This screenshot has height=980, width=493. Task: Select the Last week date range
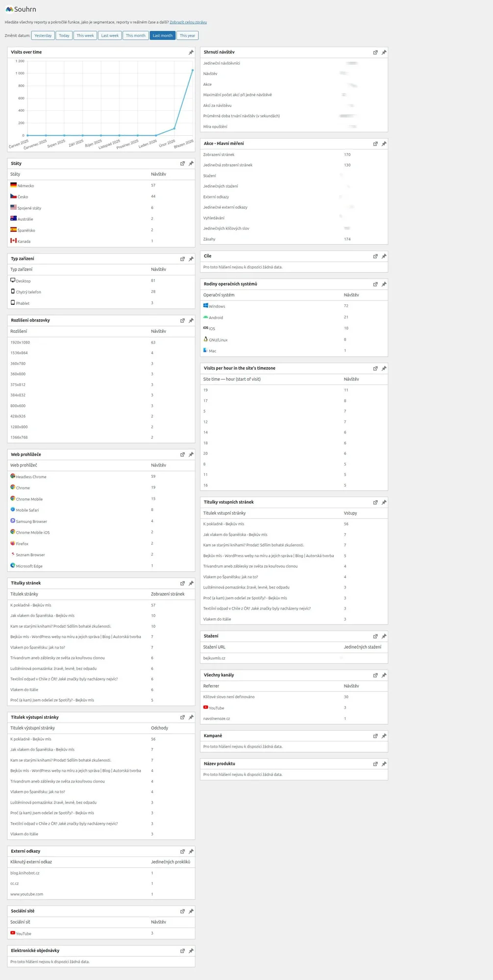point(110,35)
